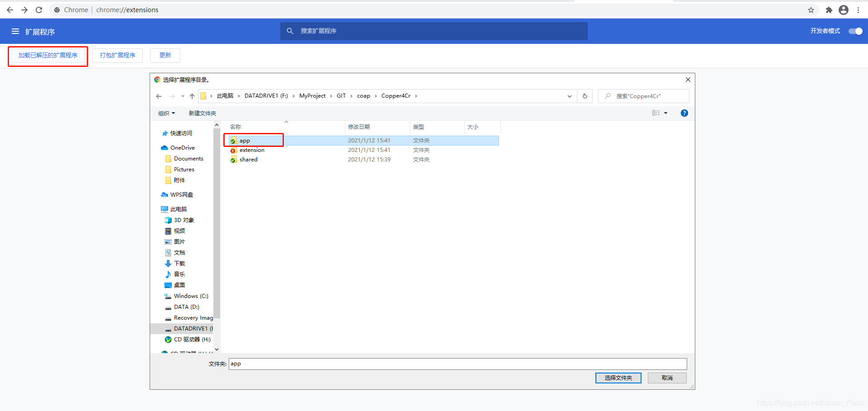The height and width of the screenshot is (411, 868).
Task: Click 此电脑 in the address breadcrumb
Action: click(225, 96)
